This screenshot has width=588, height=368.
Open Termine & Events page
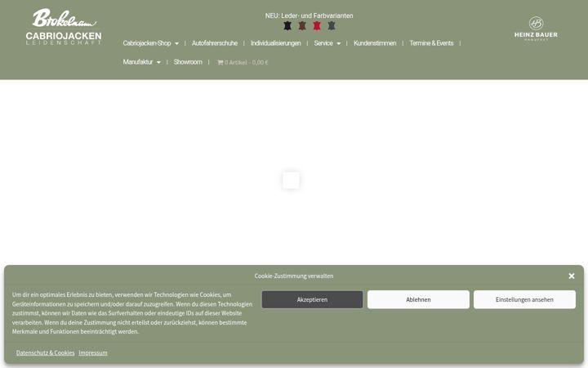(431, 43)
